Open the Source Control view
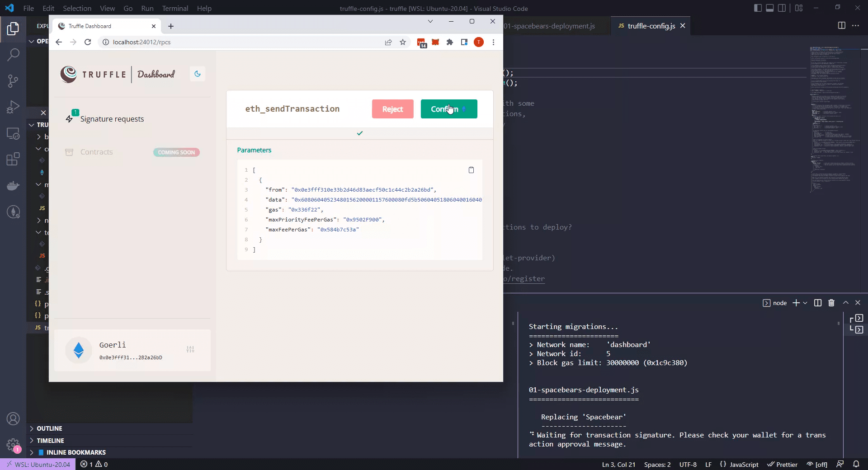Viewport: 868px width, 470px height. click(x=13, y=81)
